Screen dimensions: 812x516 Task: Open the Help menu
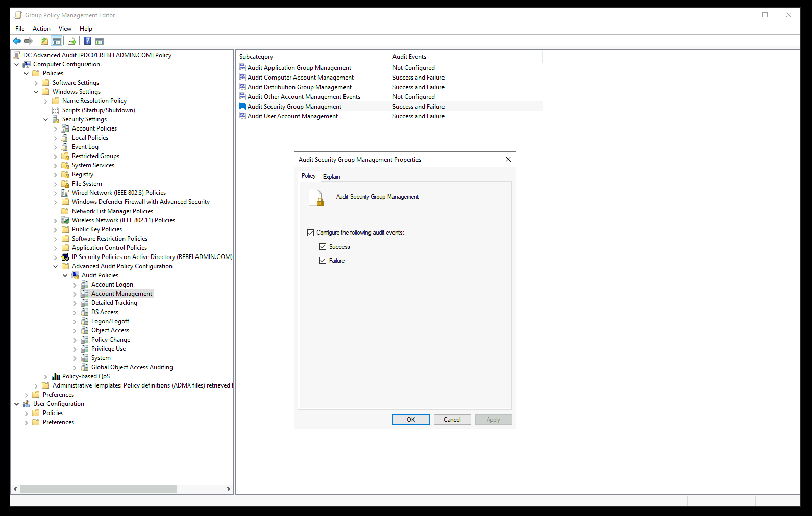tap(86, 29)
